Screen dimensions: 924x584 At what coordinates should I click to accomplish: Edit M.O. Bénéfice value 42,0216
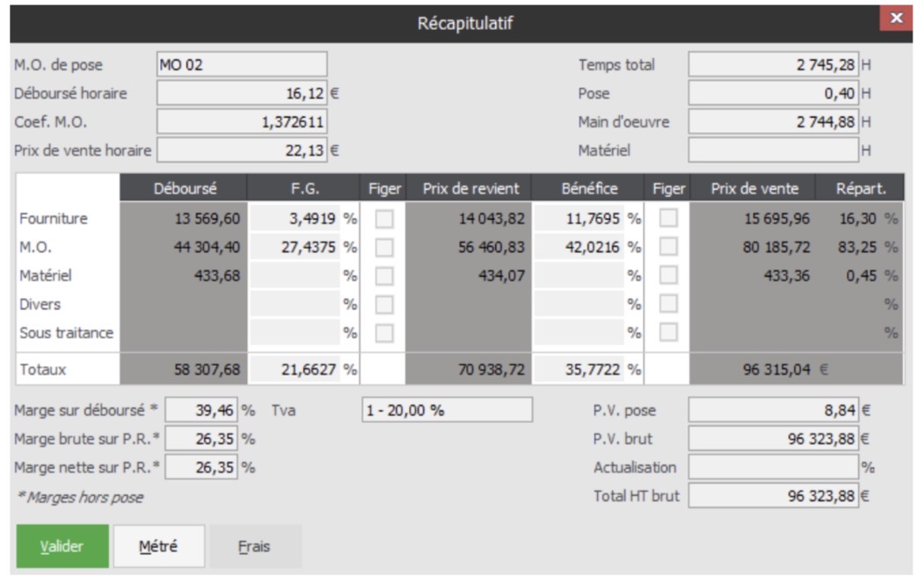pyautogui.click(x=578, y=247)
